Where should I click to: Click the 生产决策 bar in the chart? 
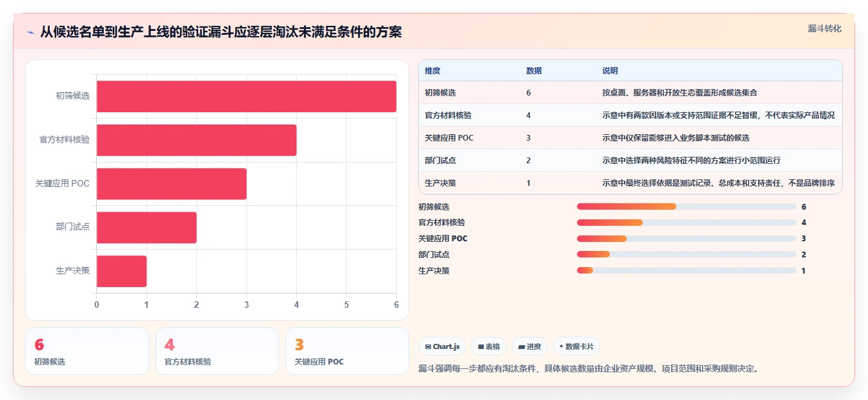[122, 271]
